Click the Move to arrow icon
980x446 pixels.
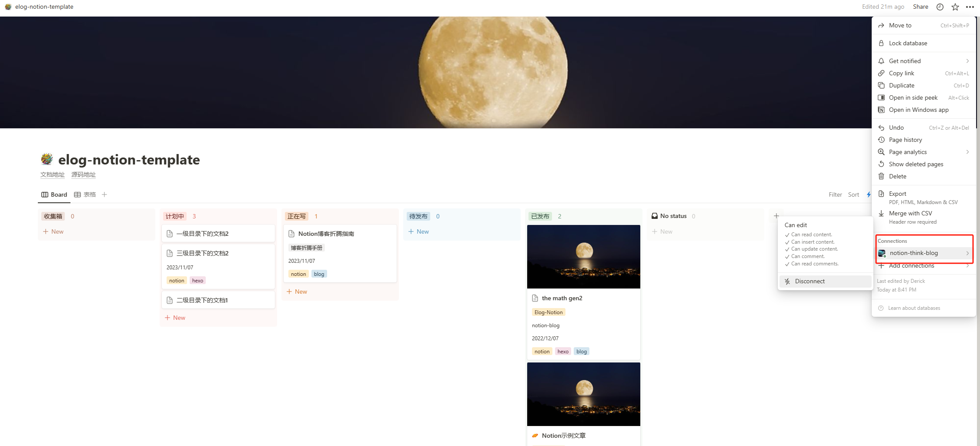(x=881, y=26)
